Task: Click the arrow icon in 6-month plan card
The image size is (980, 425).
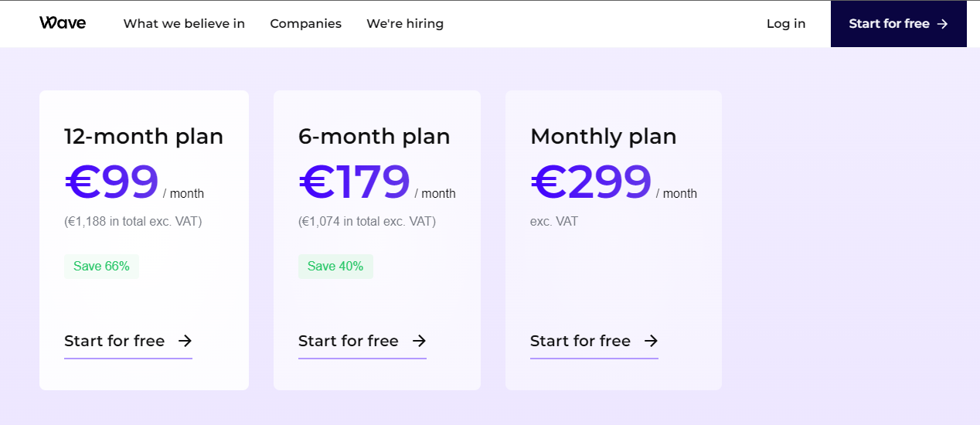Action: pyautogui.click(x=419, y=341)
